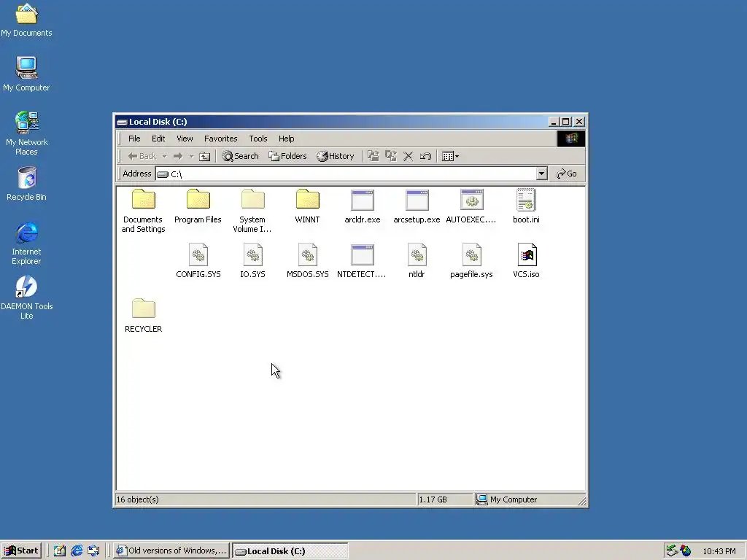This screenshot has height=560, width=747.
Task: Select Internet Explorer desktop icon
Action: click(27, 243)
